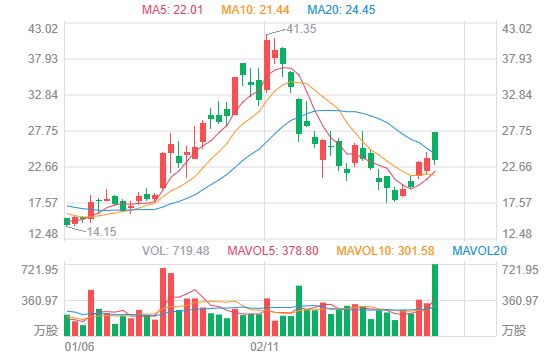Click the 41.35 high price annotation
Viewport: 560px width, 360px height.
pos(301,29)
